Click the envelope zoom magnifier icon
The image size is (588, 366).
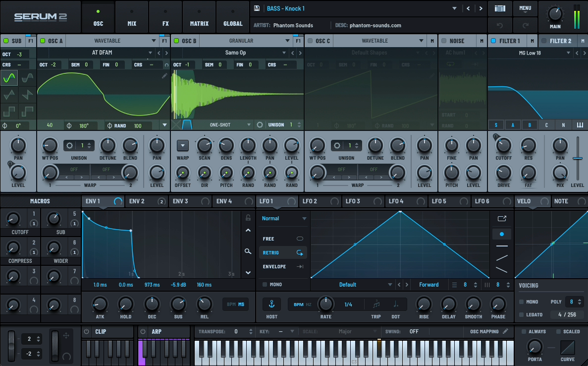pos(248,251)
